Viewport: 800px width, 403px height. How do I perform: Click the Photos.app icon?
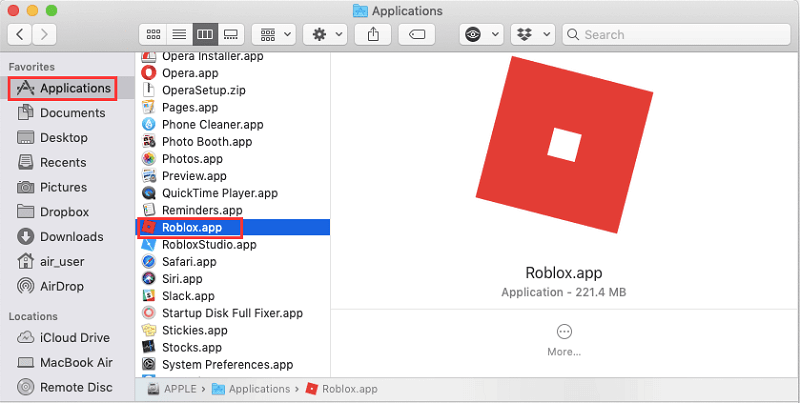148,159
